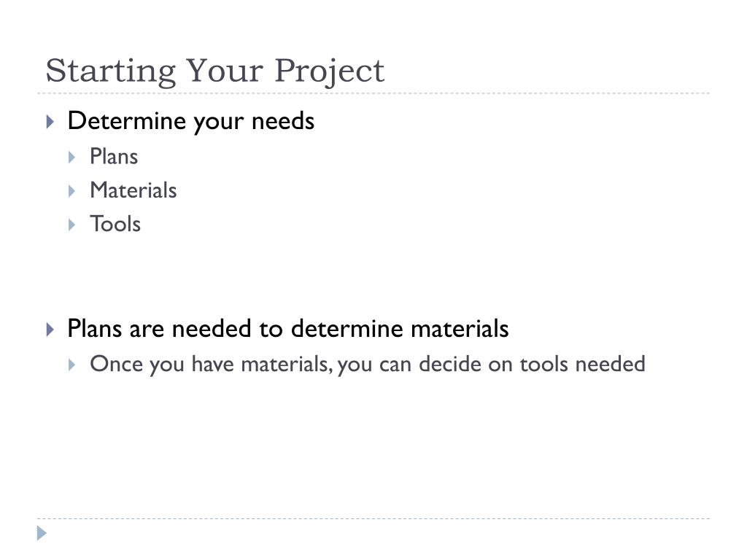Image resolution: width=747 pixels, height=560 pixels.
Task: Click the arrow bullet beside Determine your needs
Action: point(50,122)
